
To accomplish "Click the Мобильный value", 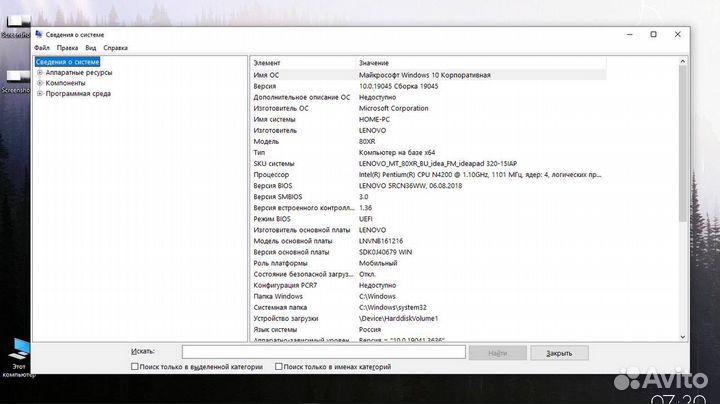I will (x=378, y=263).
